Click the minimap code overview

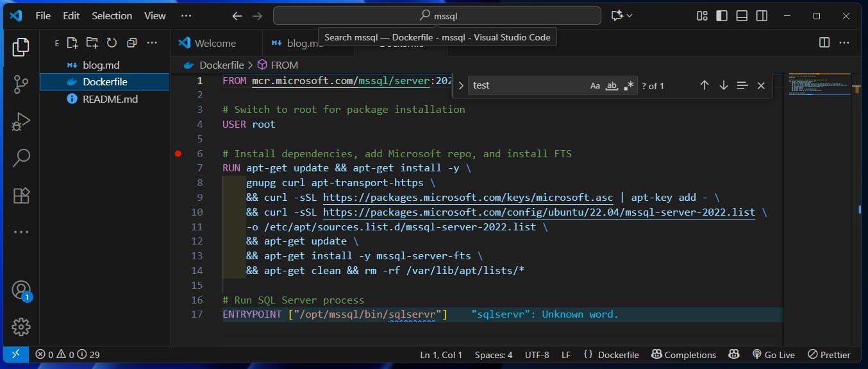tap(821, 84)
